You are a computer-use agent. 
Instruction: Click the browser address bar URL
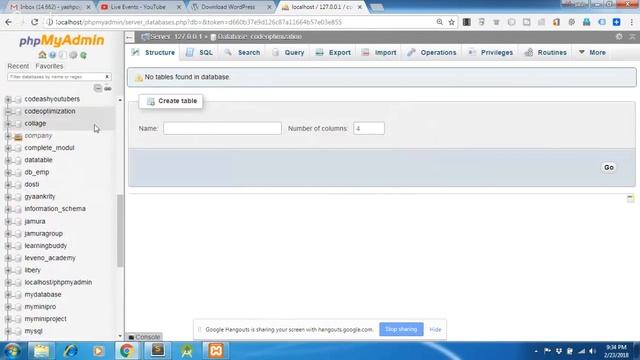click(x=198, y=22)
